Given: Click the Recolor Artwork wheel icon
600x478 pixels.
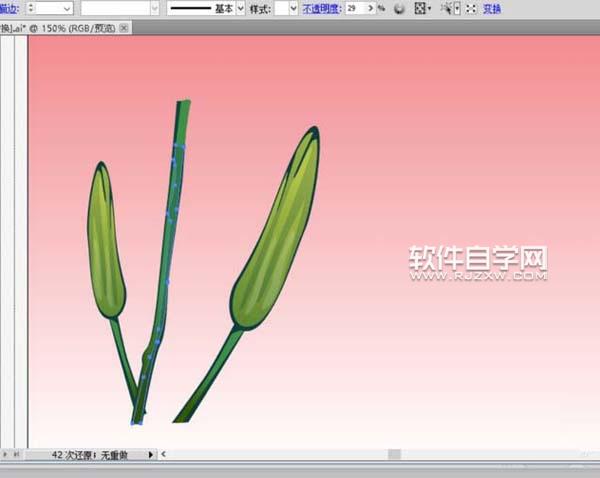Looking at the screenshot, I should point(399,9).
